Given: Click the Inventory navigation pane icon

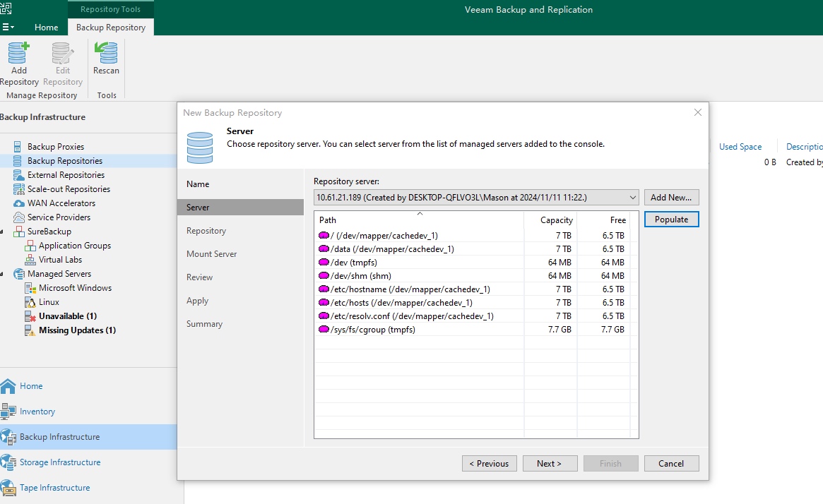Looking at the screenshot, I should click(x=8, y=411).
